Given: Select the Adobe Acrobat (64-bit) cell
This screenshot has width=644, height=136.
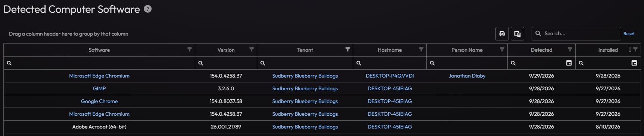Looking at the screenshot, I should (x=99, y=127).
